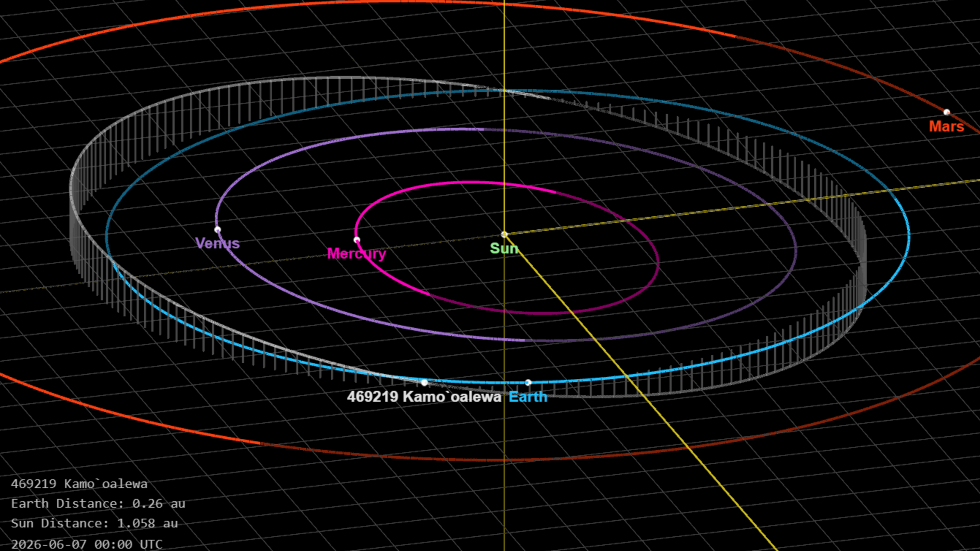Select the Earth label
Screen dimensions: 980x551
click(528, 397)
